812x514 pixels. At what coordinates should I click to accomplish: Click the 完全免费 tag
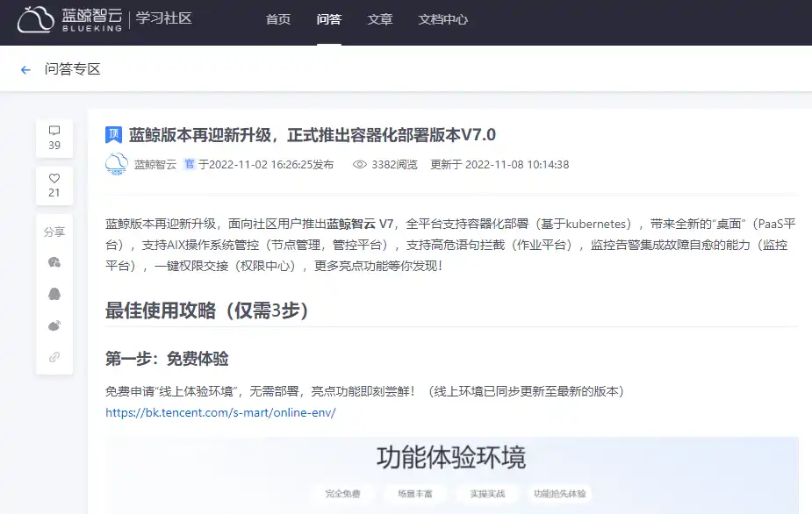(343, 494)
